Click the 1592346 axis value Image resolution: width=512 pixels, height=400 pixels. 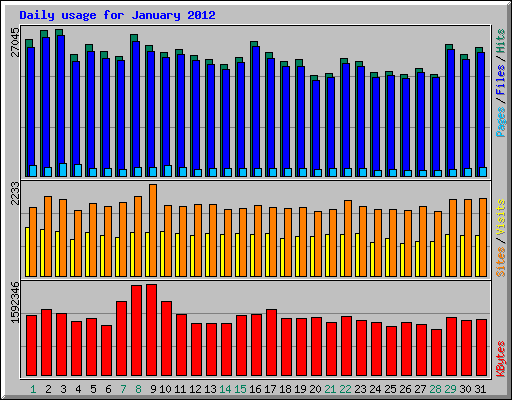pyautogui.click(x=16, y=302)
